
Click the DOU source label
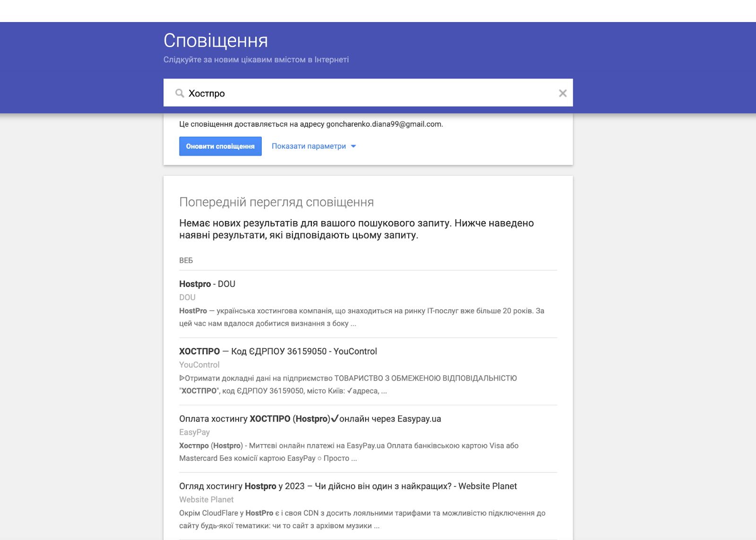point(187,298)
